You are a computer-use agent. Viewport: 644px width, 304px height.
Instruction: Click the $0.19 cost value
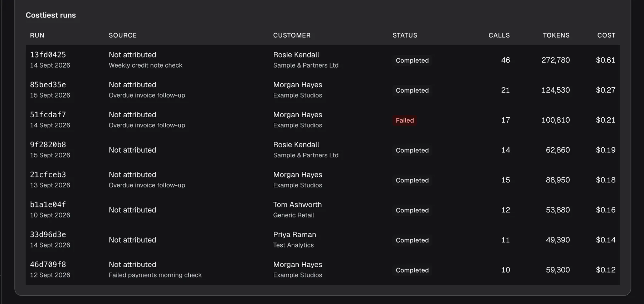tap(606, 150)
